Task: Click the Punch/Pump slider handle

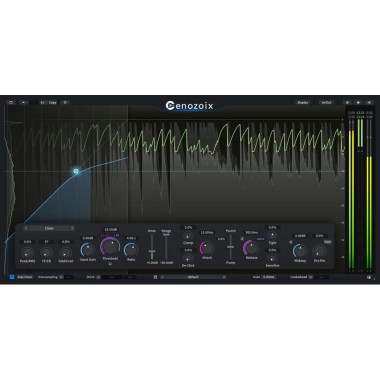Action: pyautogui.click(x=230, y=247)
